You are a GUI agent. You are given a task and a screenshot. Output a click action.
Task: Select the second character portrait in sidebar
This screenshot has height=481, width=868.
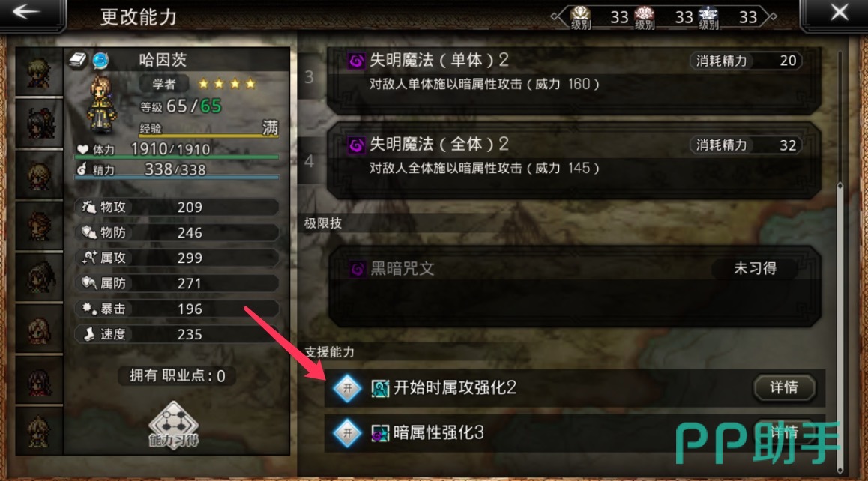(x=39, y=124)
